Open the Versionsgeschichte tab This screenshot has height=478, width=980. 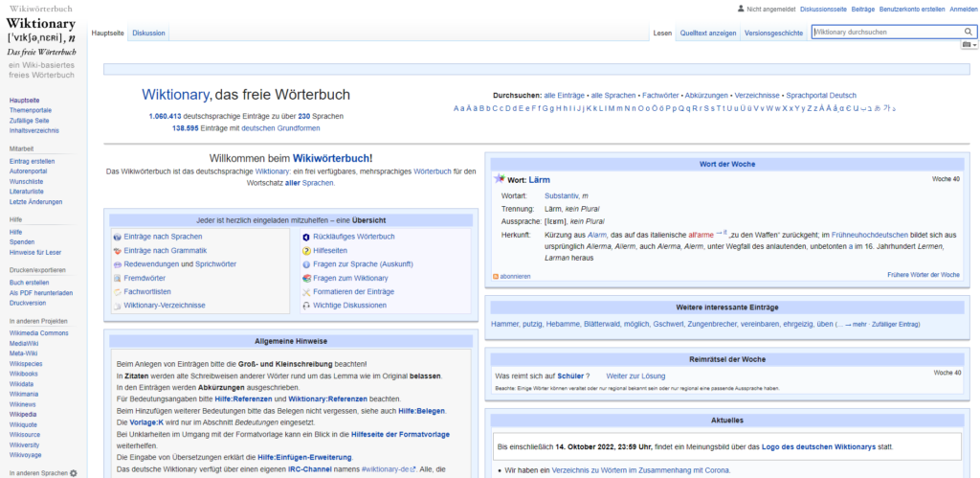(x=773, y=34)
